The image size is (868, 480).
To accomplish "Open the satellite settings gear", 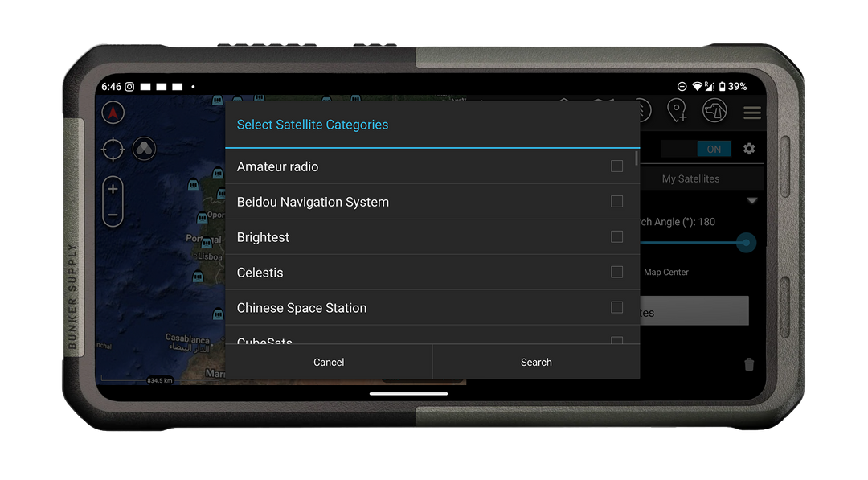I will [x=748, y=149].
